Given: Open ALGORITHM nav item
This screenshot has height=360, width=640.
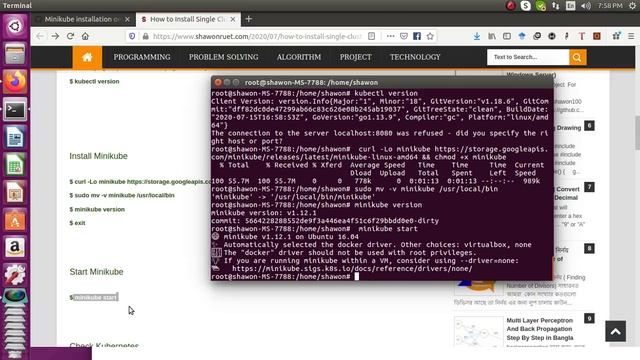Looking at the screenshot, I should (299, 57).
